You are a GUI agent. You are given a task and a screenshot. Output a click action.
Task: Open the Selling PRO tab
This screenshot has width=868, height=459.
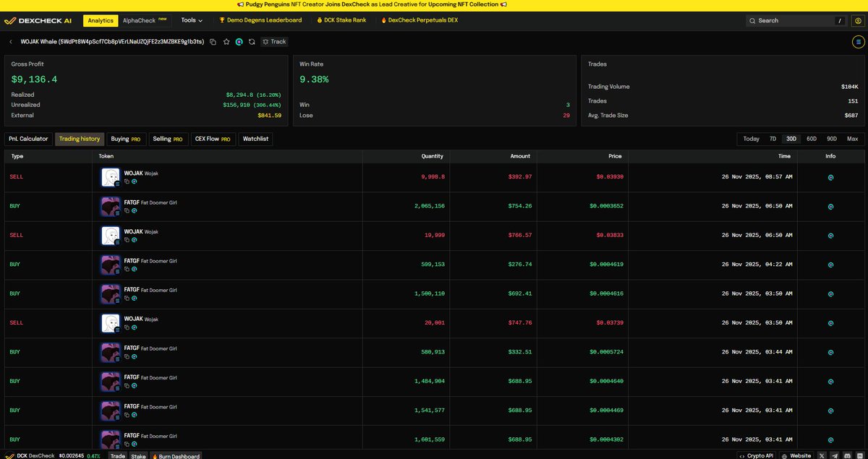[x=168, y=139]
